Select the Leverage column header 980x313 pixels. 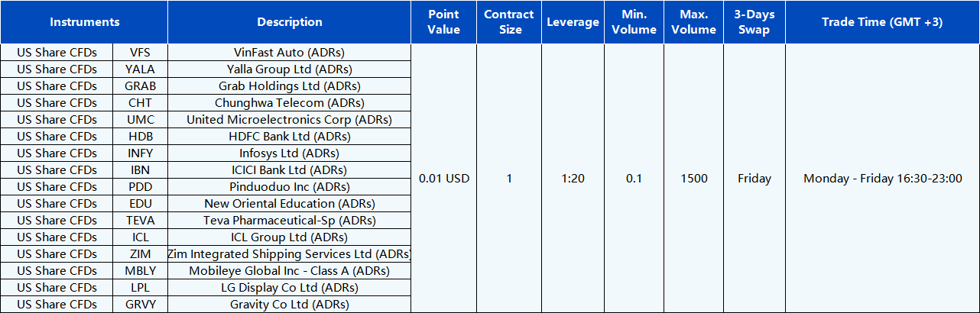point(573,22)
